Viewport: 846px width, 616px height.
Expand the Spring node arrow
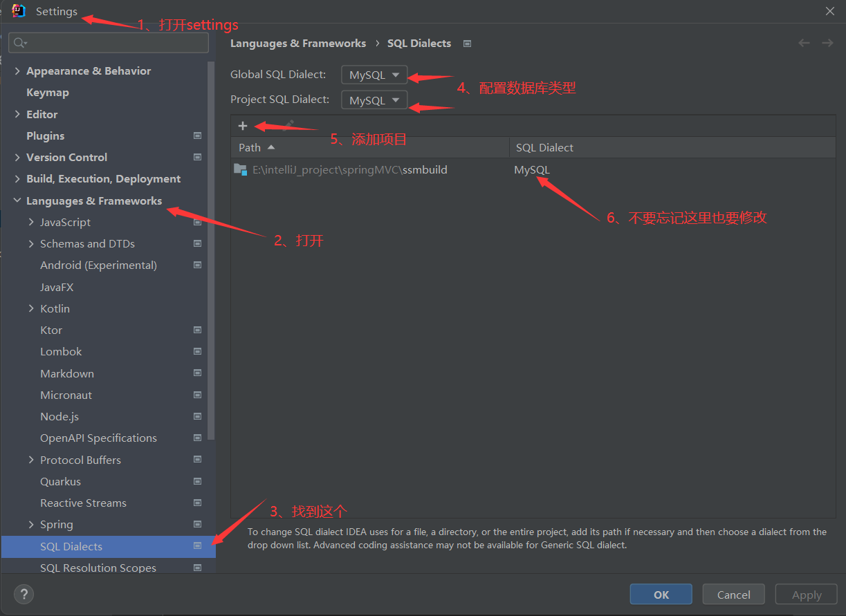[x=31, y=525]
